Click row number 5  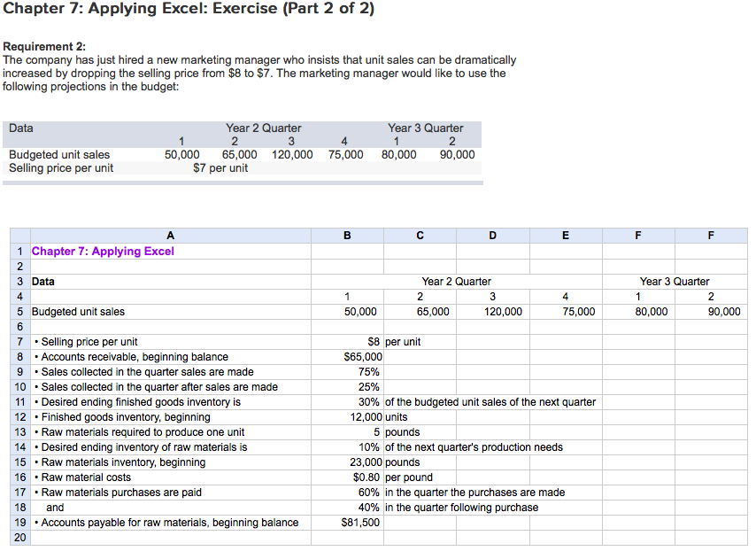click(x=17, y=311)
